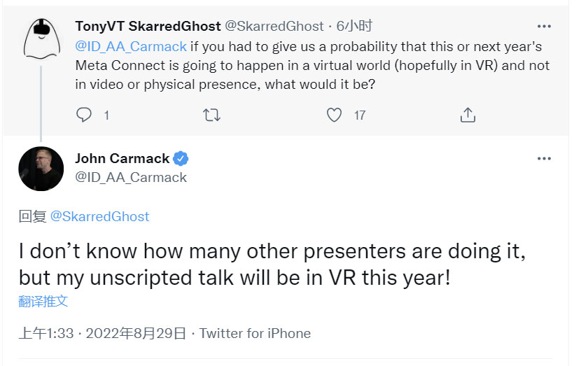Like the tweet showing 17 likes
Viewport: 588px width, 366px height.
click(x=334, y=115)
